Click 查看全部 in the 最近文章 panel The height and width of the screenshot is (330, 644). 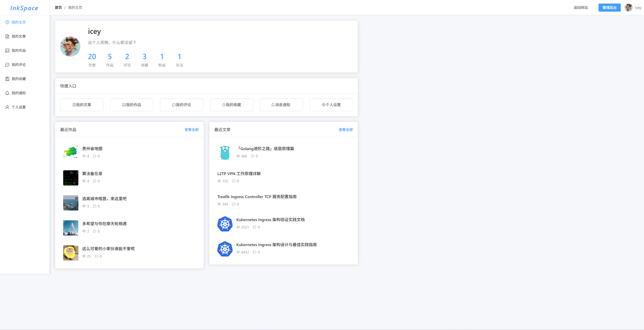[346, 130]
